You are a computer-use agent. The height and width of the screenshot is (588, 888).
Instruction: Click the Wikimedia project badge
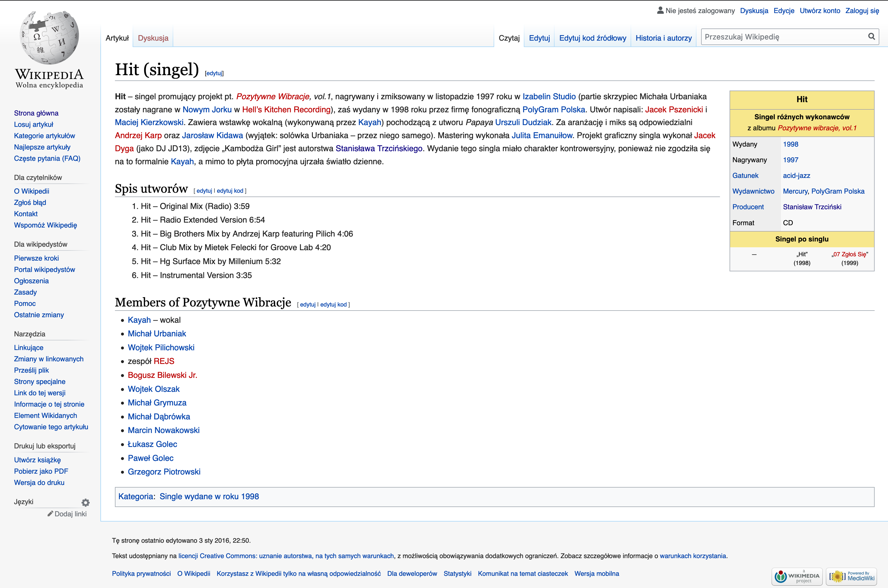pyautogui.click(x=797, y=576)
